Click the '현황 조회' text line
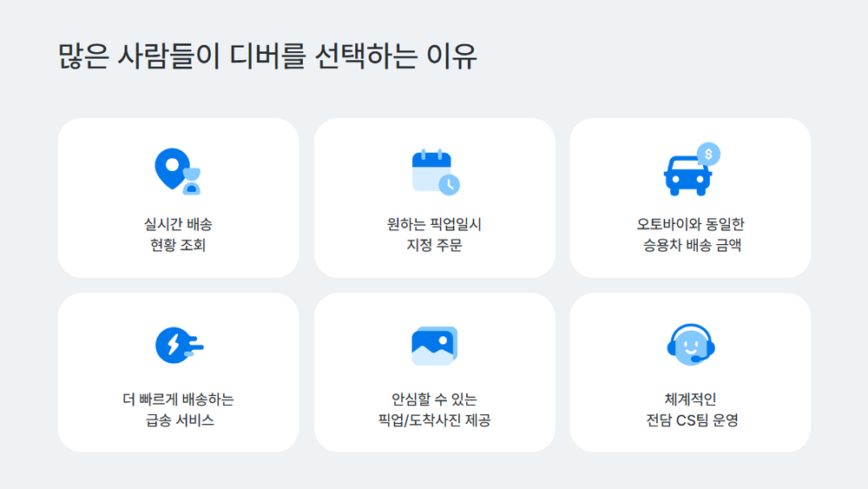868x489 pixels. click(x=178, y=245)
